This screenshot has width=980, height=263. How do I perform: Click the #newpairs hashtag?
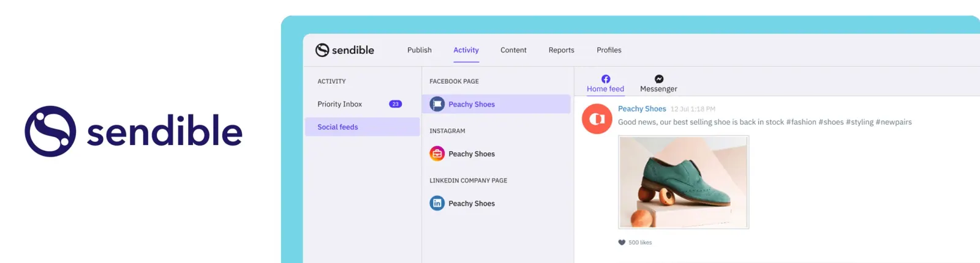click(x=894, y=122)
